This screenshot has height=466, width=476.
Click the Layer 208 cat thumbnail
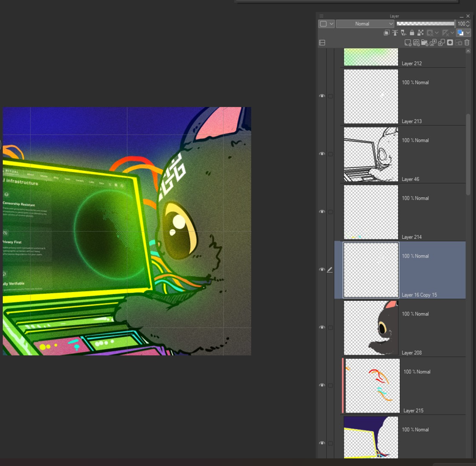tap(371, 328)
